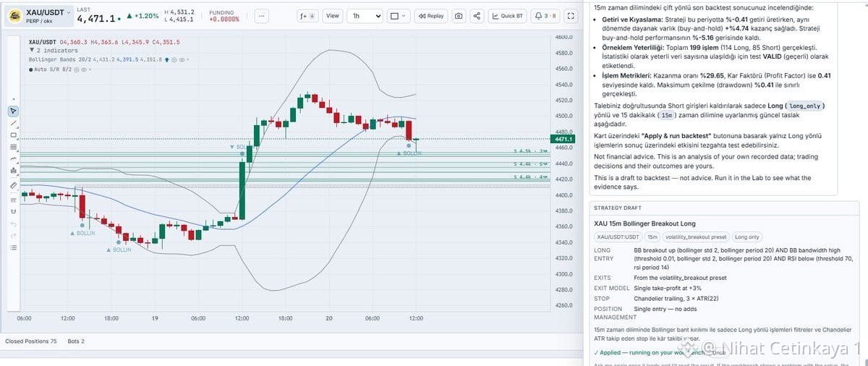Toggle Auto S/R indicator visibility eye
Viewport: 868px width, 366px height.
(x=84, y=69)
